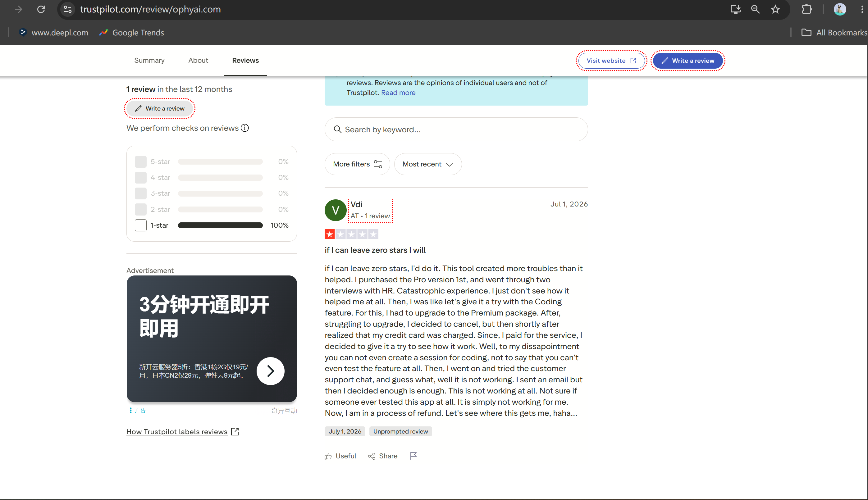Open the Google Trends bookmark
The height and width of the screenshot is (500, 868).
[131, 33]
